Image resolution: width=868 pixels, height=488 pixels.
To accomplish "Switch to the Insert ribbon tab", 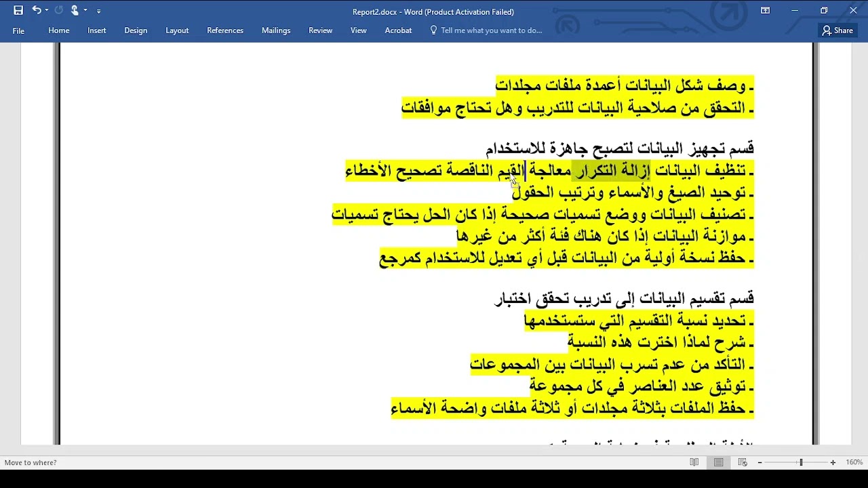I will point(97,30).
